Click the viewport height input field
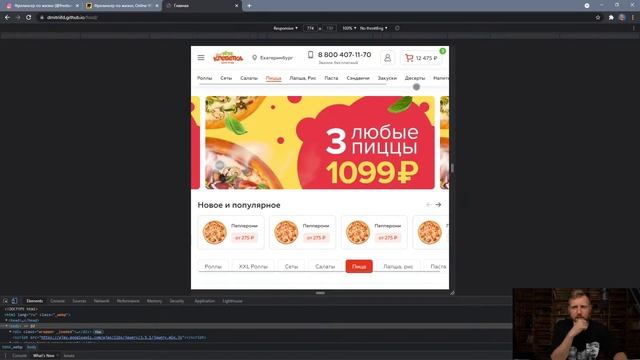 point(330,28)
